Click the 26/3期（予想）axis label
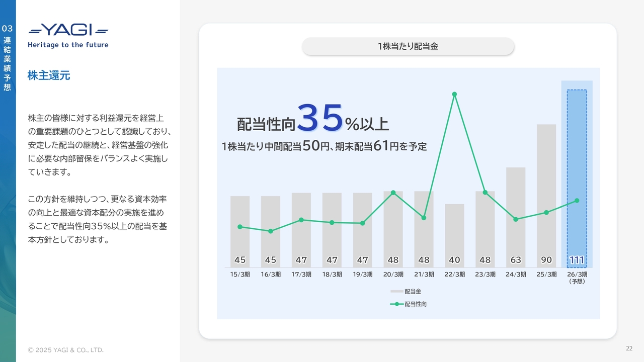This screenshot has height=362, width=644. click(x=577, y=278)
